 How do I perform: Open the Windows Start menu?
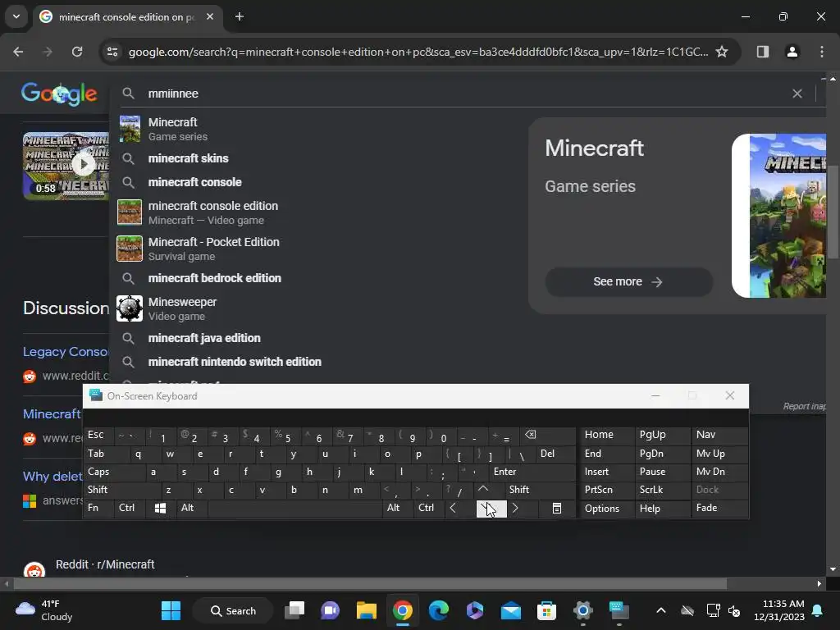pyautogui.click(x=171, y=610)
